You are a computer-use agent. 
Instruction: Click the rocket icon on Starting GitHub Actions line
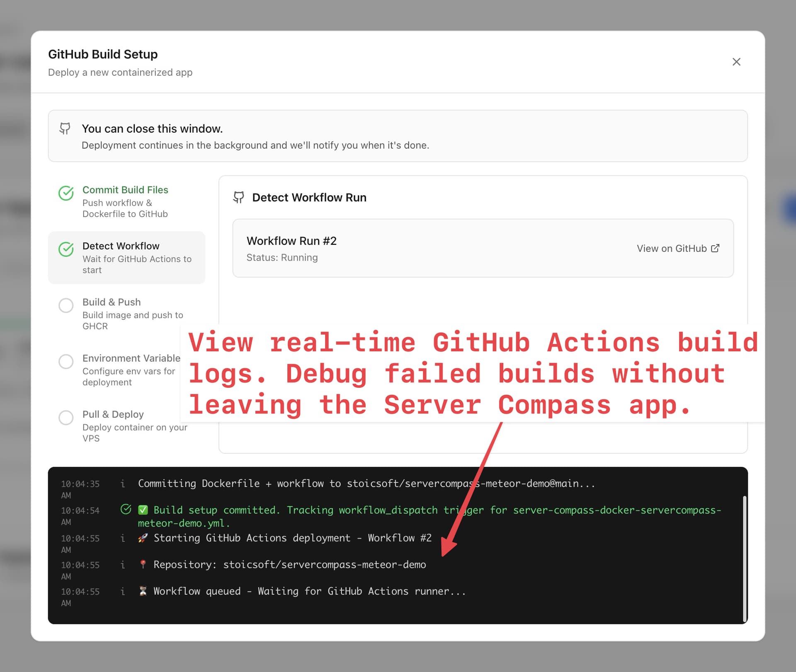(x=143, y=537)
